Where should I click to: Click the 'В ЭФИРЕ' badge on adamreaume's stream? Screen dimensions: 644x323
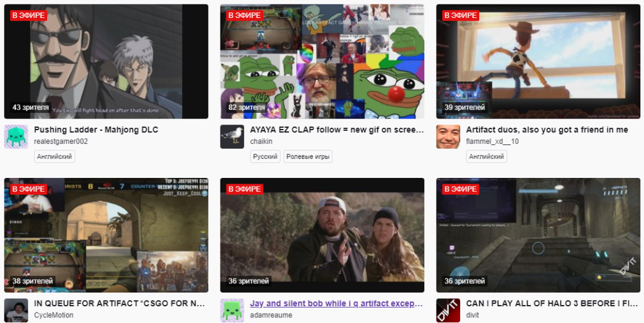[245, 189]
